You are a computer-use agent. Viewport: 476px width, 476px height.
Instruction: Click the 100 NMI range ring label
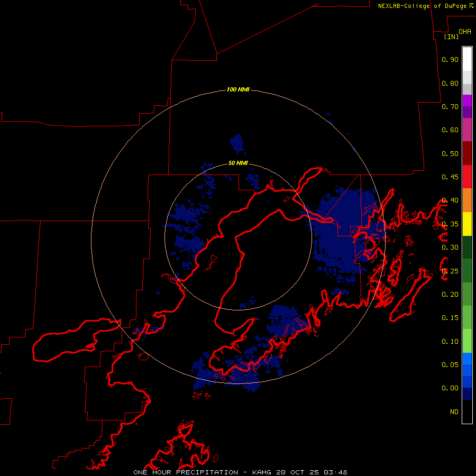pyautogui.click(x=238, y=89)
